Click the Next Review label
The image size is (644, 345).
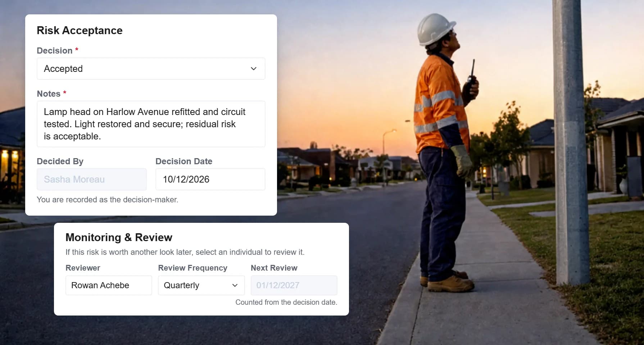point(274,268)
